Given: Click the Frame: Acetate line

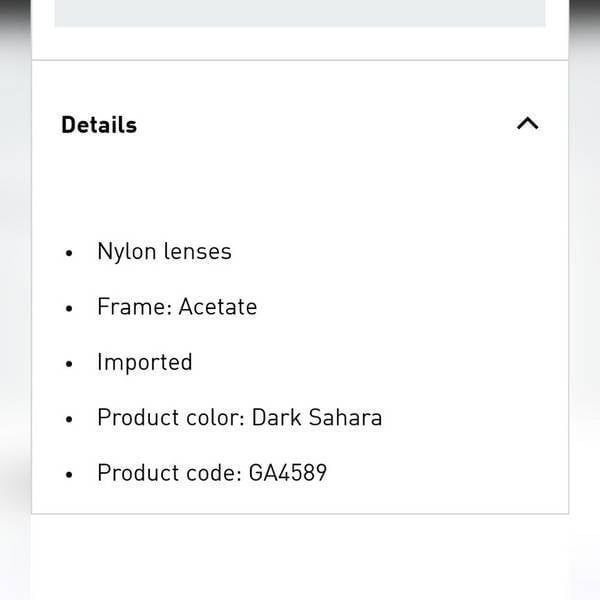Looking at the screenshot, I should [177, 307].
